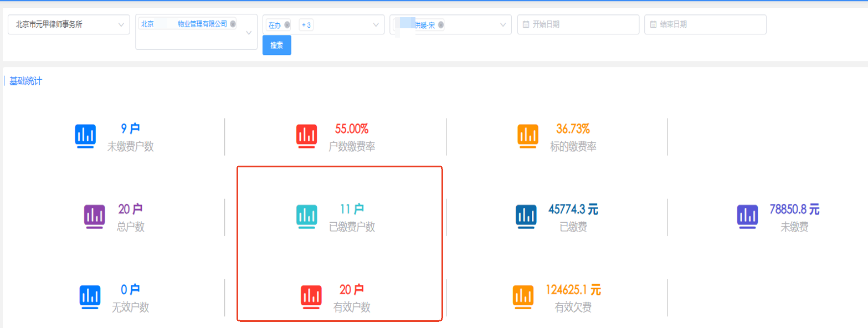Open the 北京市元甲律师事务所 dropdown

coord(69,24)
